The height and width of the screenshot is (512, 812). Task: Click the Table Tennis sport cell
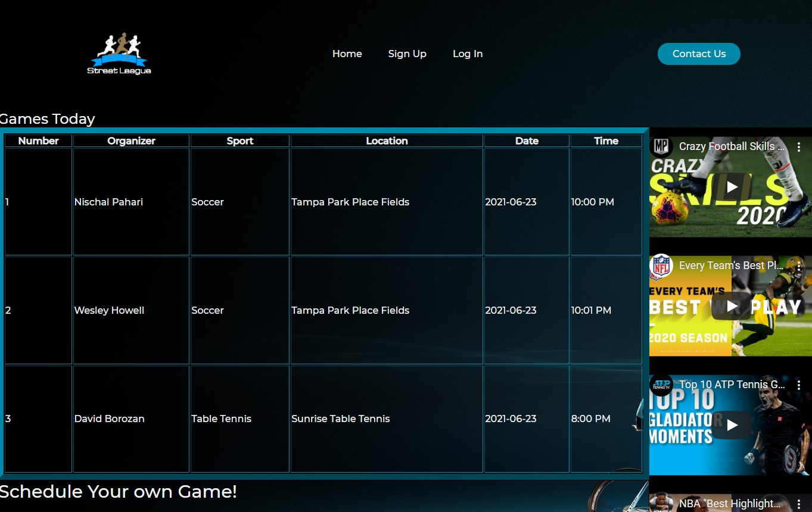point(240,419)
